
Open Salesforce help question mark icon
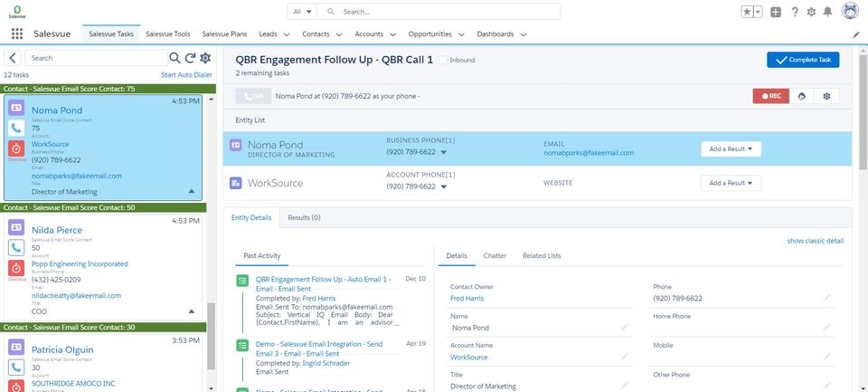(794, 12)
